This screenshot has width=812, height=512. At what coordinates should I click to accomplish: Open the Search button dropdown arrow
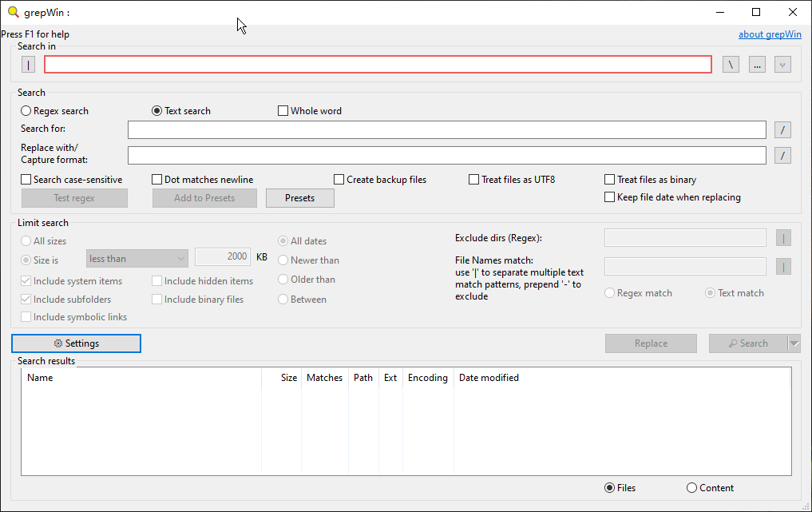(794, 343)
